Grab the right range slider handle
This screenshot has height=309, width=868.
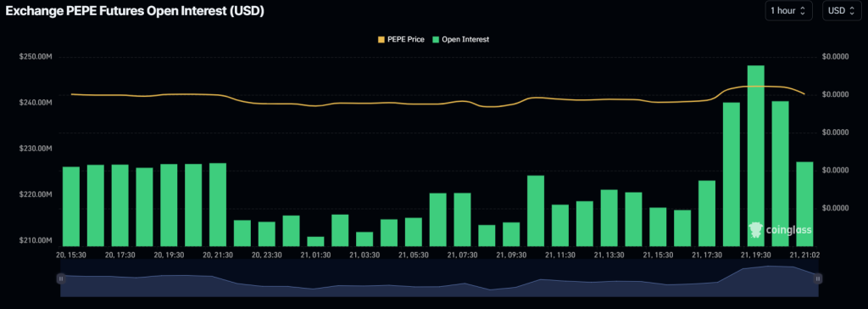817,279
